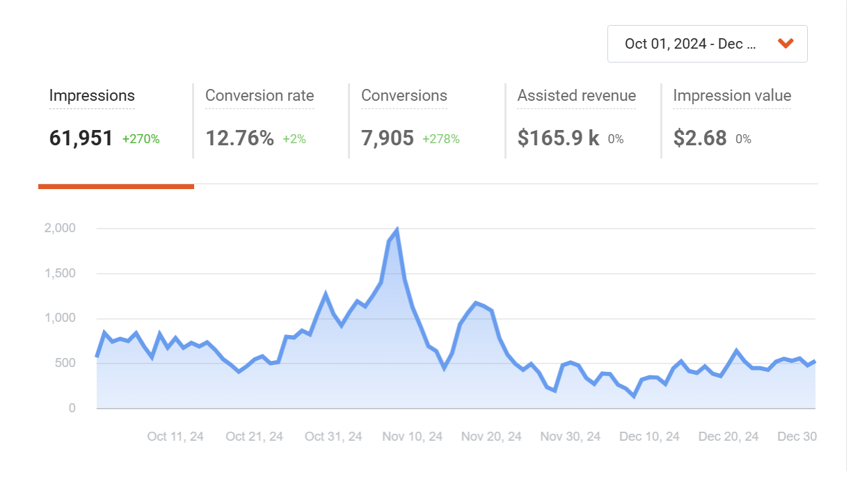The height and width of the screenshot is (504, 860).
Task: Click the $2.68 impression value figure
Action: point(699,138)
